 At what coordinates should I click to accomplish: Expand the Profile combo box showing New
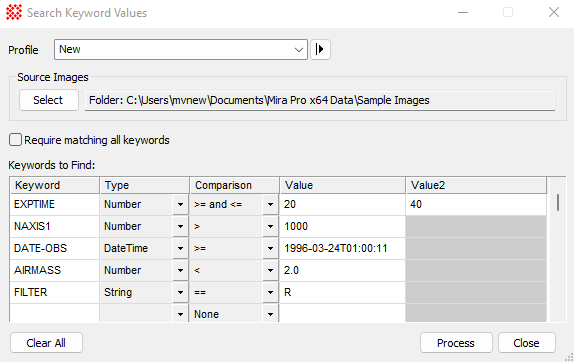[181, 49]
